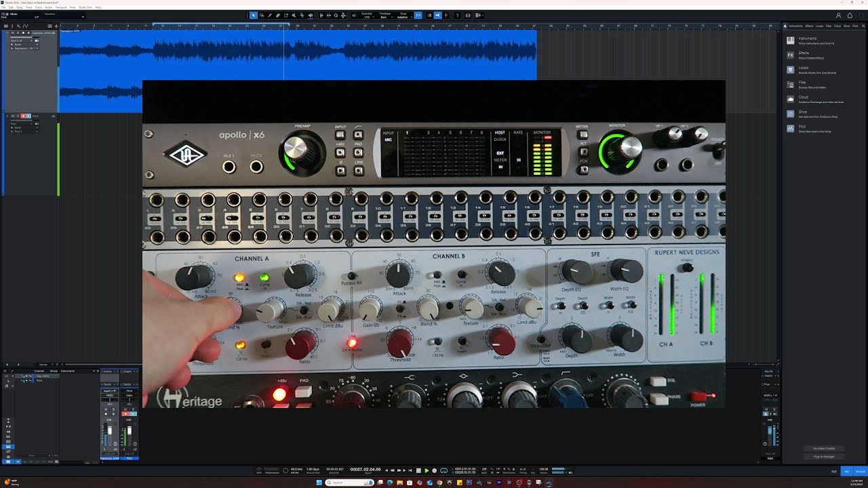Select the Eraser tool
The width and height of the screenshot is (868, 488).
277,15
